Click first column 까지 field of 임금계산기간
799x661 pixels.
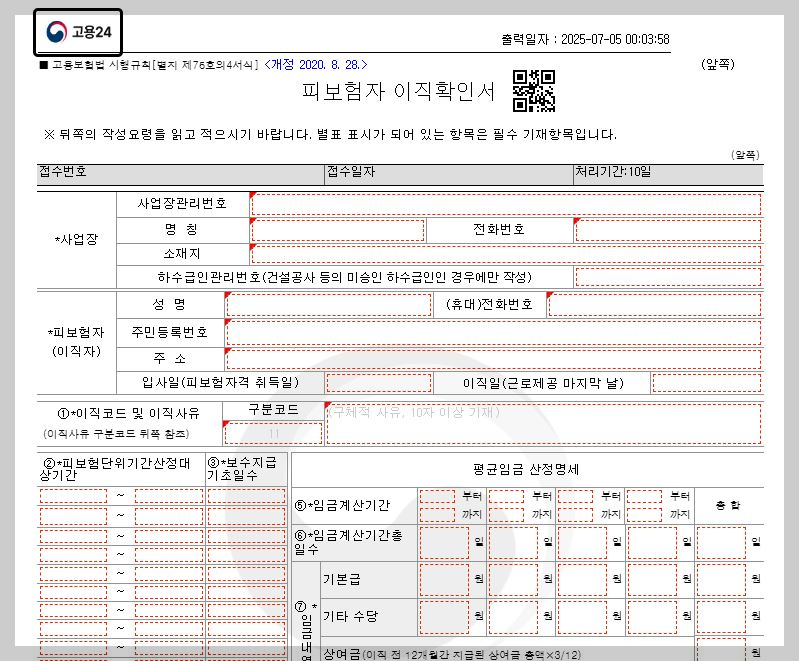point(437,515)
